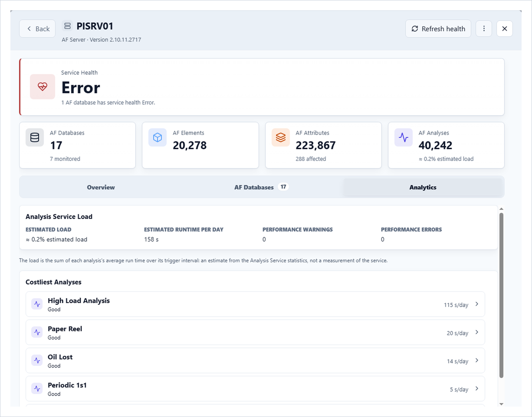Click '1 AF database has service health Error.'
The height and width of the screenshot is (417, 532).
pyautogui.click(x=108, y=103)
